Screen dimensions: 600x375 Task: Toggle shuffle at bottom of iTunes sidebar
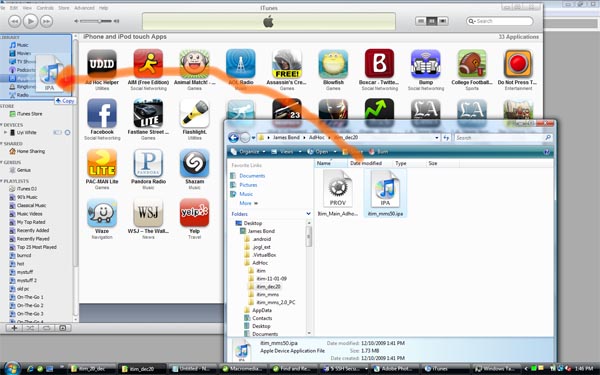pos(30,328)
